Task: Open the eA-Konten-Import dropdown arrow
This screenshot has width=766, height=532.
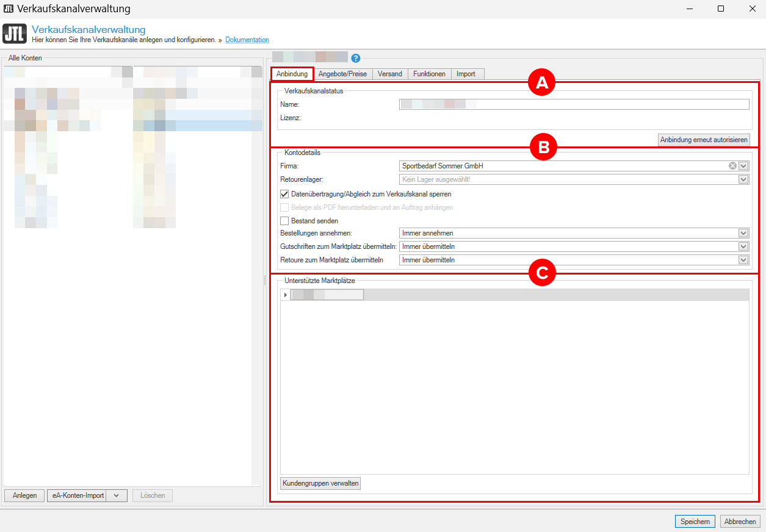Action: (x=117, y=495)
